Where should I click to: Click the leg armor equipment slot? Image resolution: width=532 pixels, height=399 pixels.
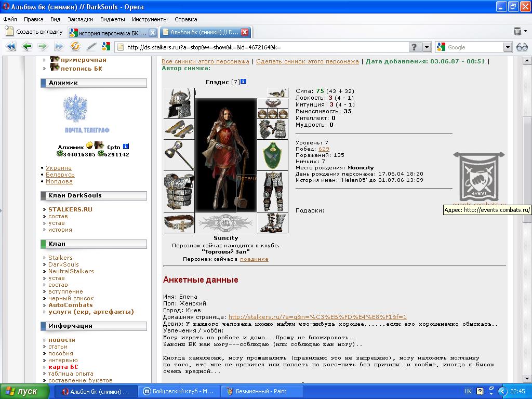272,191
